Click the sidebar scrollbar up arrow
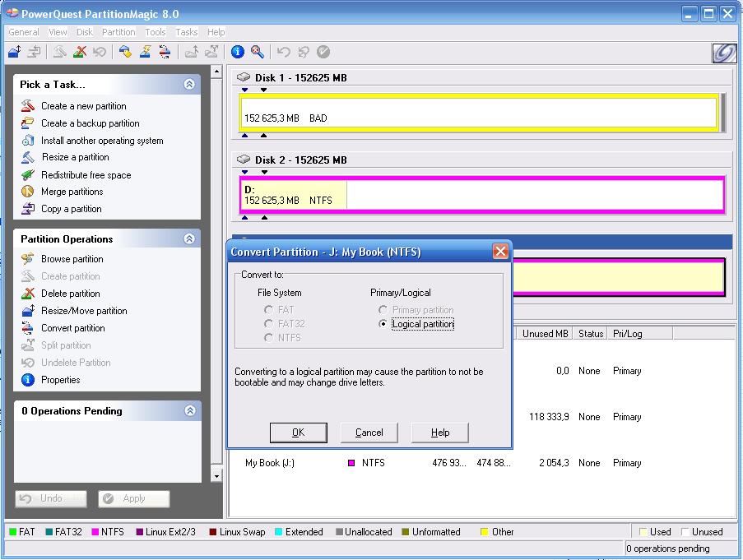743x560 pixels. click(x=216, y=72)
